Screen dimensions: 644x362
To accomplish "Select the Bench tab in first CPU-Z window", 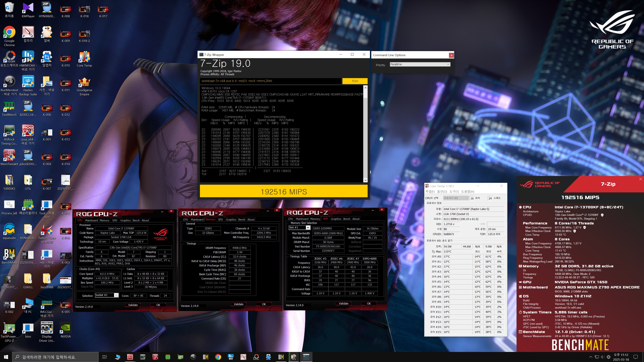I will (136, 220).
